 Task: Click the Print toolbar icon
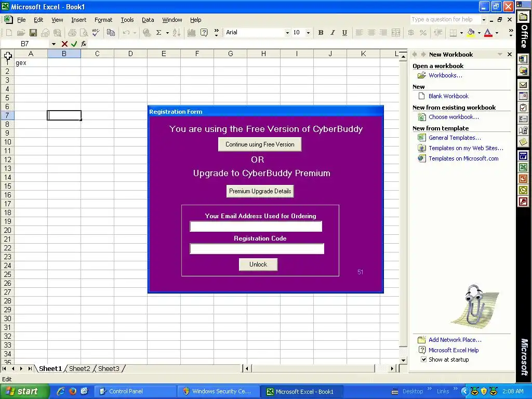point(72,33)
